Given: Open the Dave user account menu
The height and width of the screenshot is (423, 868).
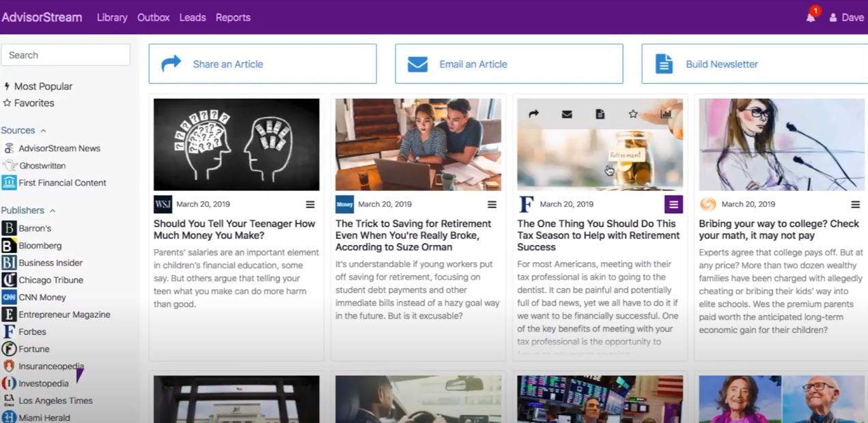Looking at the screenshot, I should [x=847, y=17].
